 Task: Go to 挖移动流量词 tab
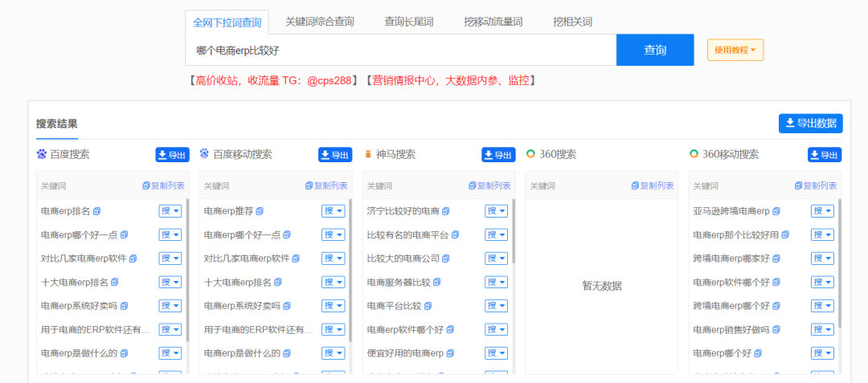pyautogui.click(x=493, y=22)
